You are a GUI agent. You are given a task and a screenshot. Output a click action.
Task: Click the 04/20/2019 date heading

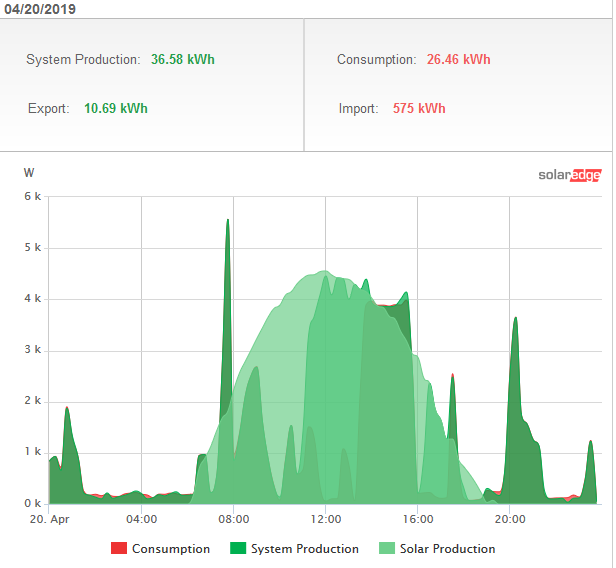(40, 8)
